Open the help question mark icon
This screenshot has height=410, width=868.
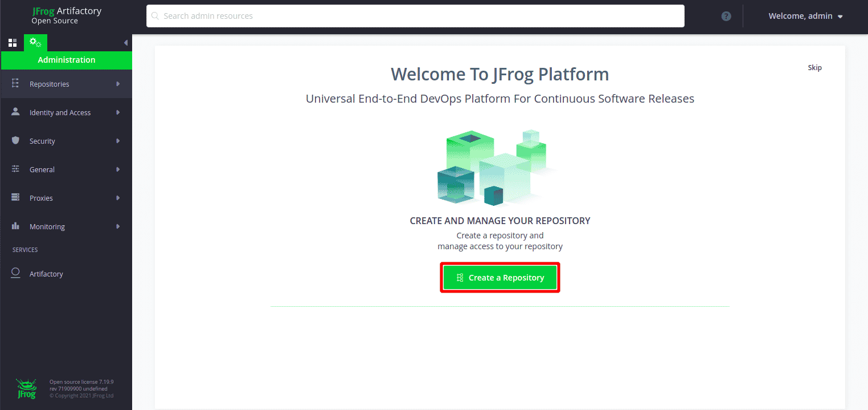coord(726,16)
